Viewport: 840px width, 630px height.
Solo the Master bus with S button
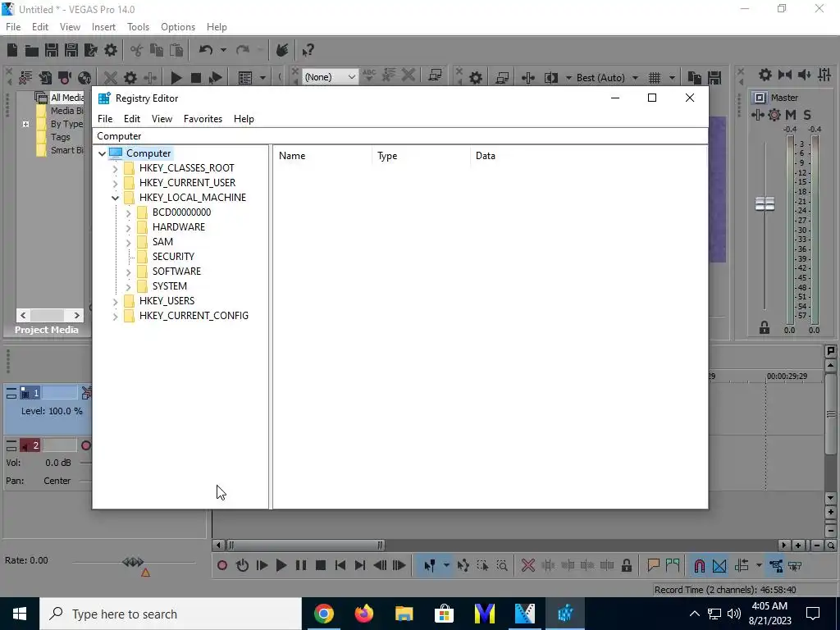(x=807, y=115)
